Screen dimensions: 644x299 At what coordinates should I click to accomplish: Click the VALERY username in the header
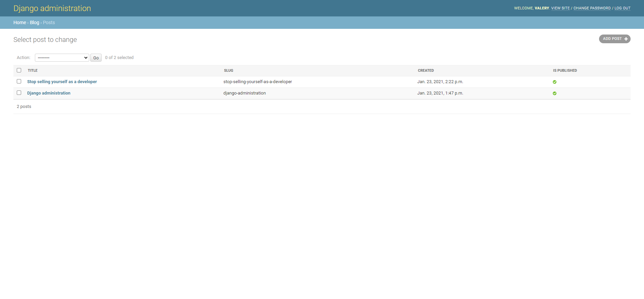542,8
